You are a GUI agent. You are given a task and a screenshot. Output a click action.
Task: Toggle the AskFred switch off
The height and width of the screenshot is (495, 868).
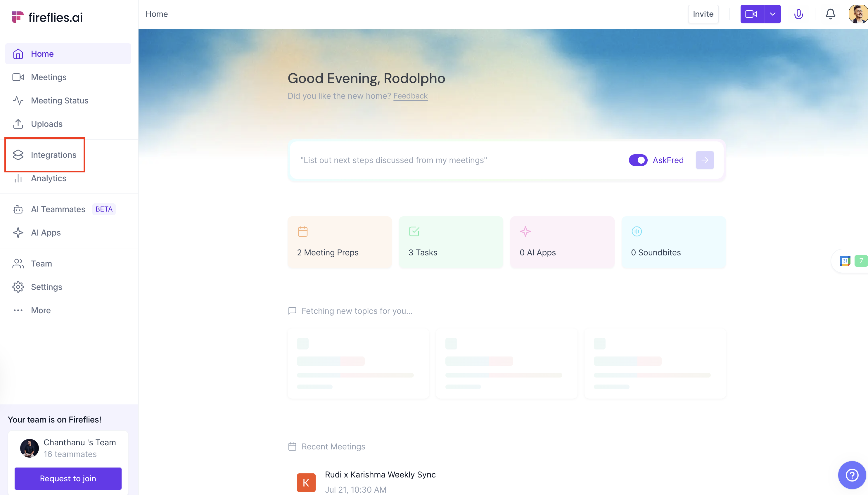pyautogui.click(x=638, y=160)
